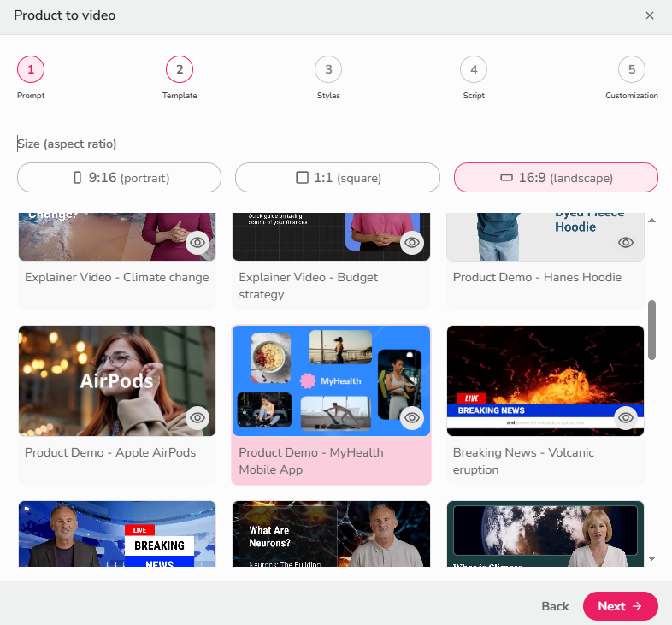Go to step 1 Prompt

coord(31,69)
